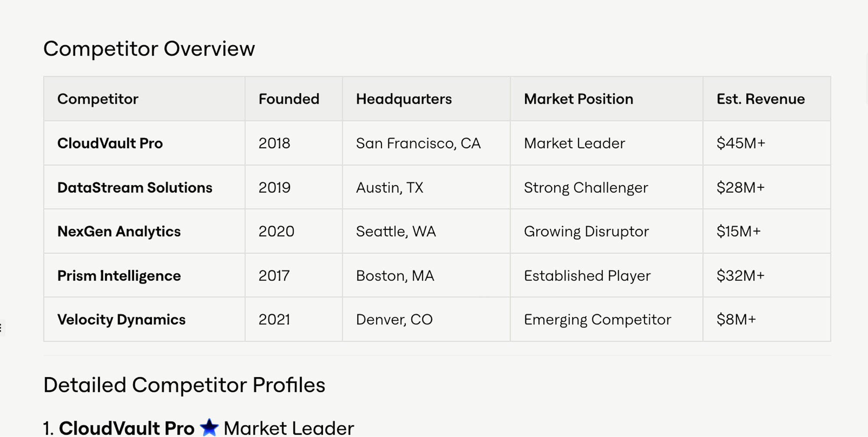The image size is (868, 437).
Task: Click the San Francisco, CA cell
Action: tap(418, 143)
